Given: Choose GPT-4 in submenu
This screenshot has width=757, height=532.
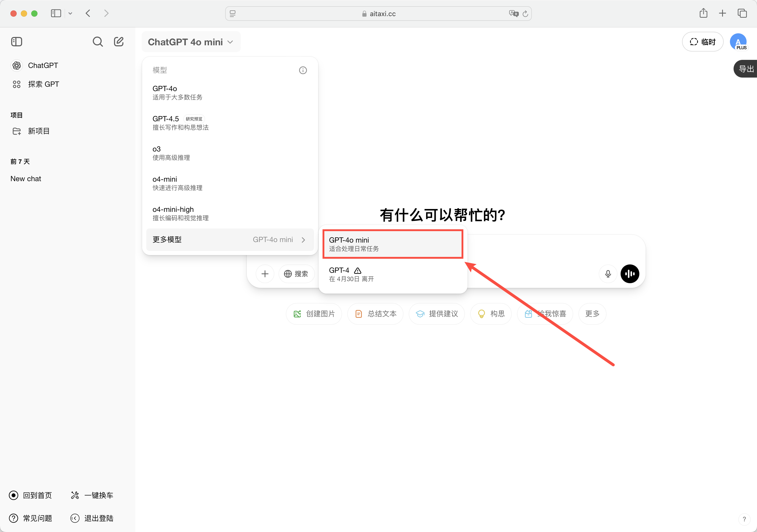Looking at the screenshot, I should (x=393, y=274).
